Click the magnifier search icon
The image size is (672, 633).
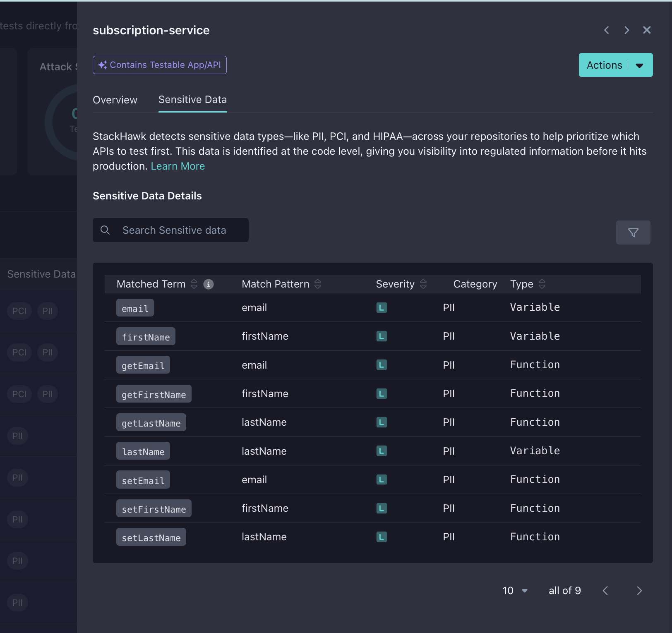click(x=105, y=230)
